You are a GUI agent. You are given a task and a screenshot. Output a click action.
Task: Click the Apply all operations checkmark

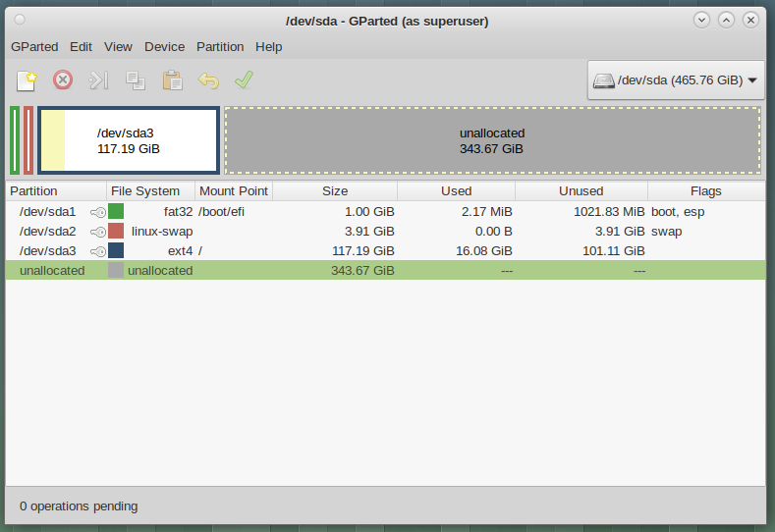244,80
